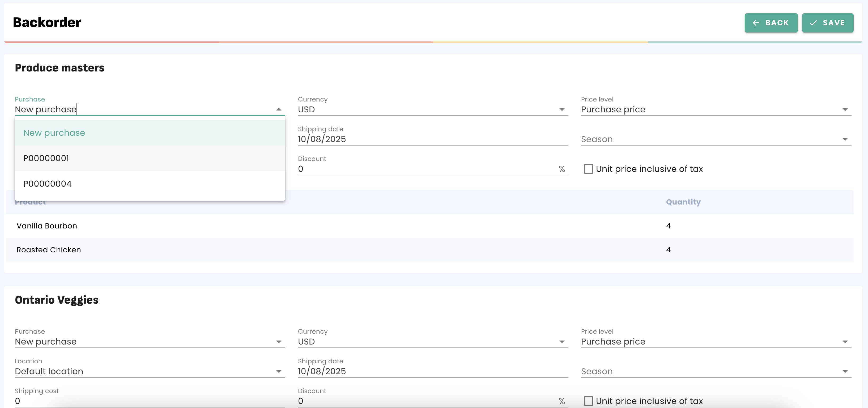Select New purchase option in list
Image resolution: width=868 pixels, height=408 pixels.
(x=54, y=133)
